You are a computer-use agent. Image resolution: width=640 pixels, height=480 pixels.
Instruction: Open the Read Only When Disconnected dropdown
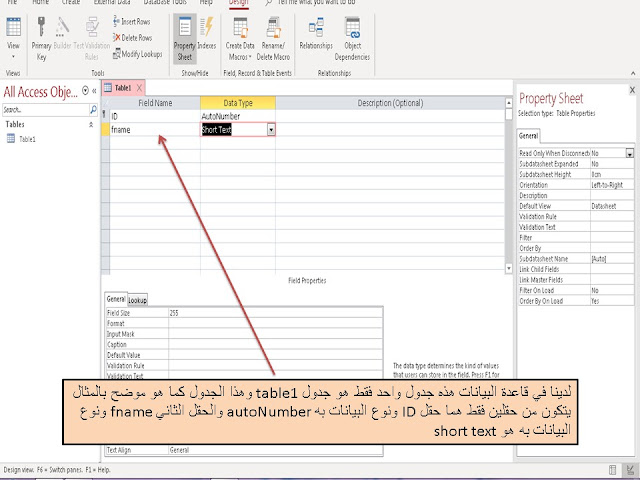pyautogui.click(x=630, y=153)
